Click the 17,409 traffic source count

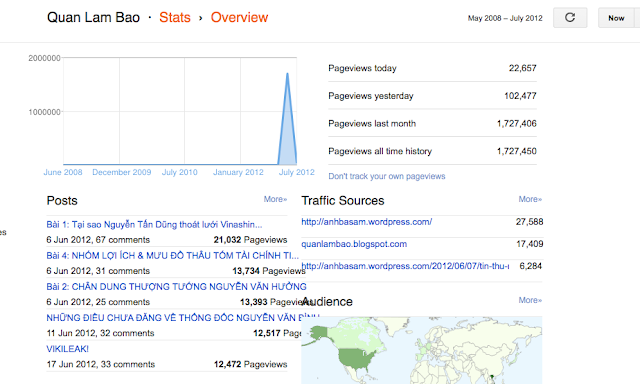click(530, 244)
